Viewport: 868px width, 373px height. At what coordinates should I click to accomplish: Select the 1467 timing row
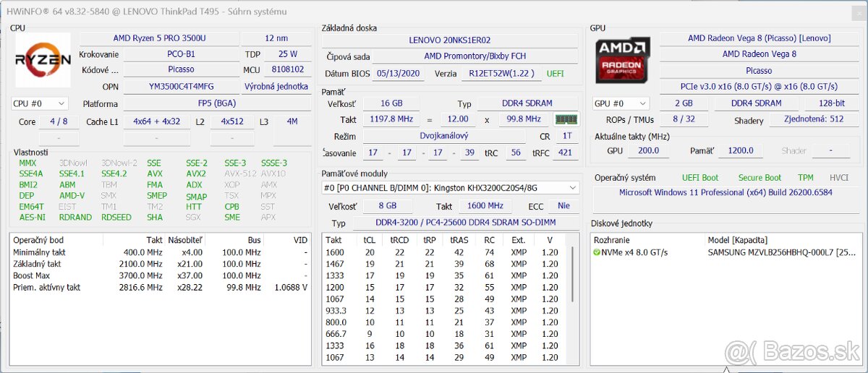point(446,264)
